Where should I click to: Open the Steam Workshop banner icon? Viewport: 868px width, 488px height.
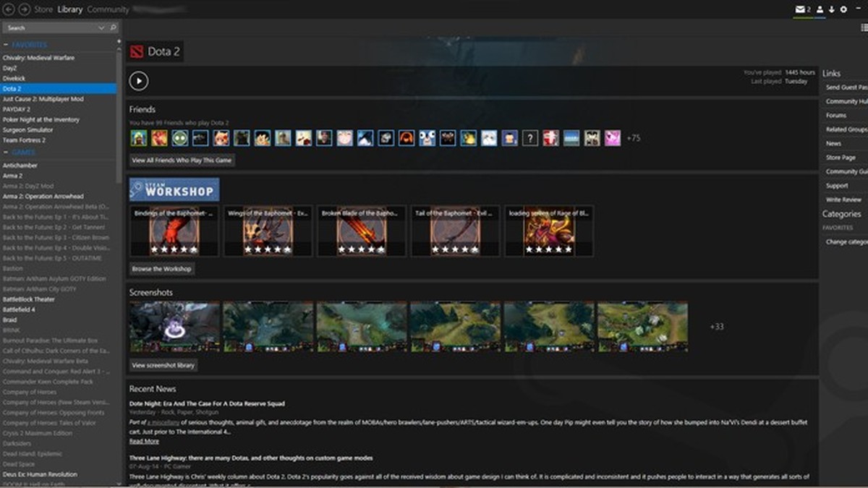pyautogui.click(x=174, y=189)
